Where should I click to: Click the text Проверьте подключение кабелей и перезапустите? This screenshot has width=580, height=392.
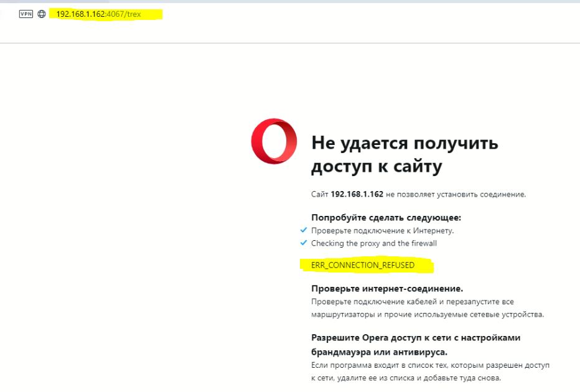(x=428, y=308)
